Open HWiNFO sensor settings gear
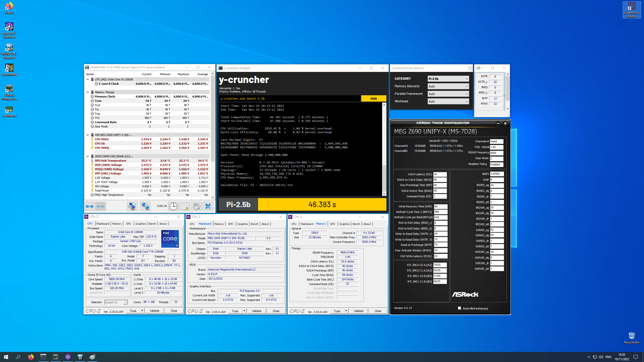 (x=196, y=206)
